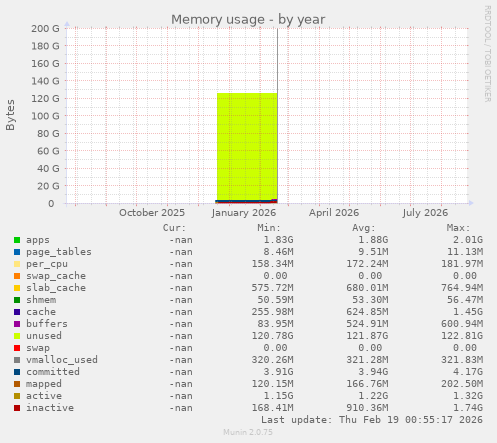Click the 'Avg:' column header

[x=364, y=228]
